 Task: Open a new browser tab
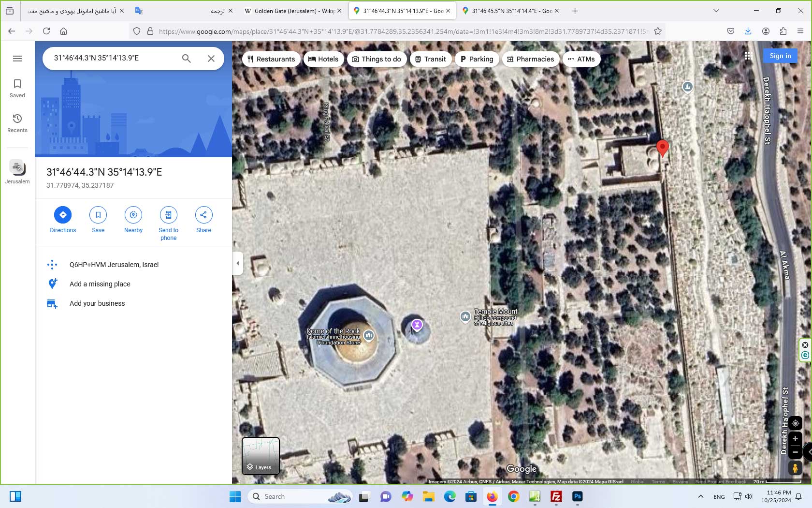575,11
